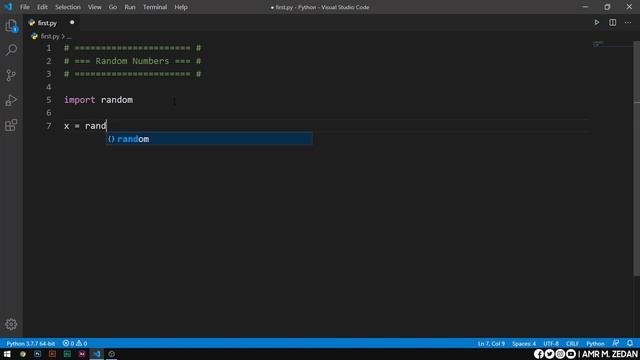The height and width of the screenshot is (360, 640).
Task: Click the 'x = rand' code line
Action: tap(85, 126)
